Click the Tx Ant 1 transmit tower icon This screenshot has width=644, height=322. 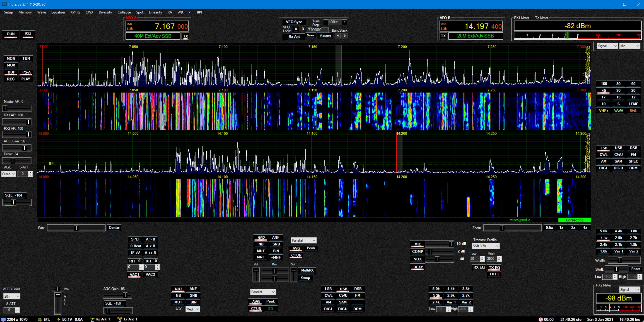[x=120, y=319]
